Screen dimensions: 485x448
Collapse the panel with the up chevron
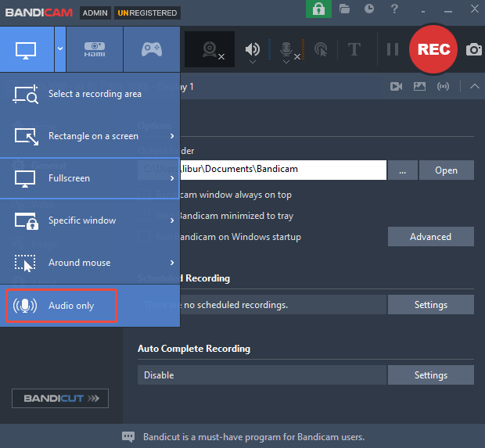(475, 86)
